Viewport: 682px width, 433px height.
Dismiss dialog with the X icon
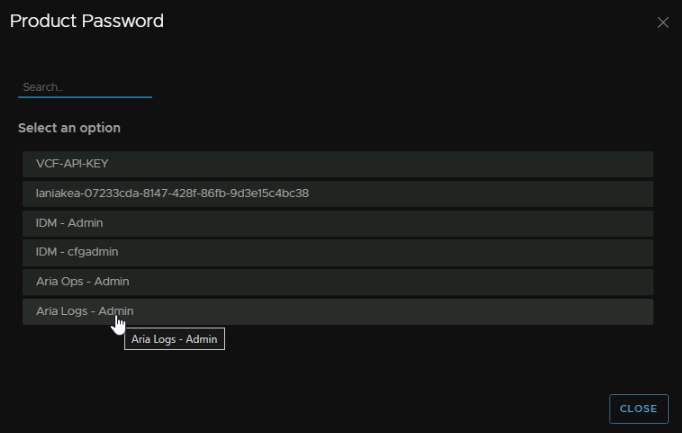coord(663,22)
